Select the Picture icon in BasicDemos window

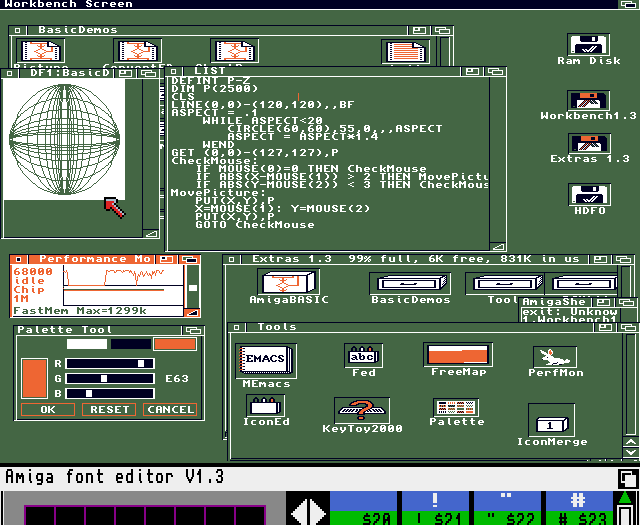(x=40, y=52)
